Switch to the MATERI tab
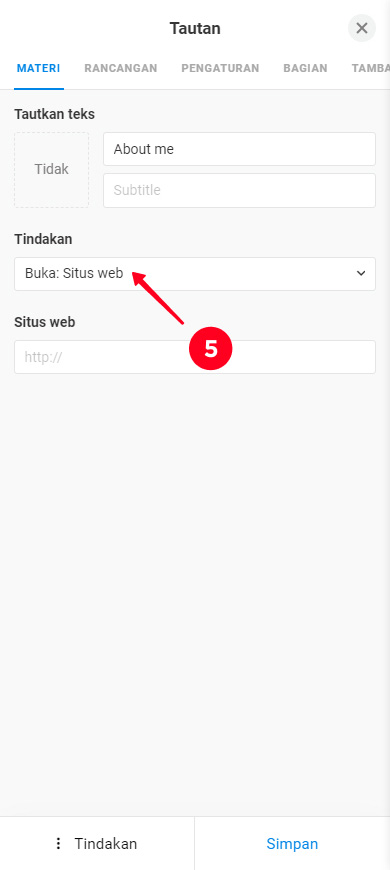390x870 pixels. point(38,68)
